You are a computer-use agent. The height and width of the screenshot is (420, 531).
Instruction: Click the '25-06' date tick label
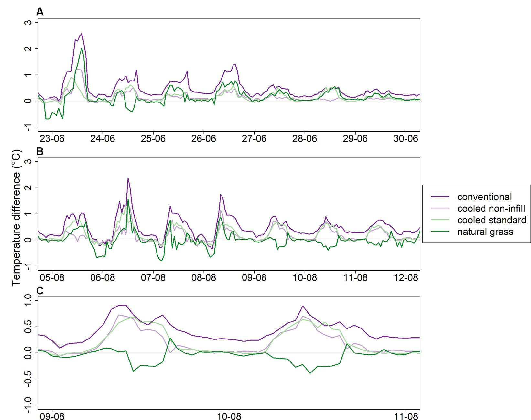point(153,139)
